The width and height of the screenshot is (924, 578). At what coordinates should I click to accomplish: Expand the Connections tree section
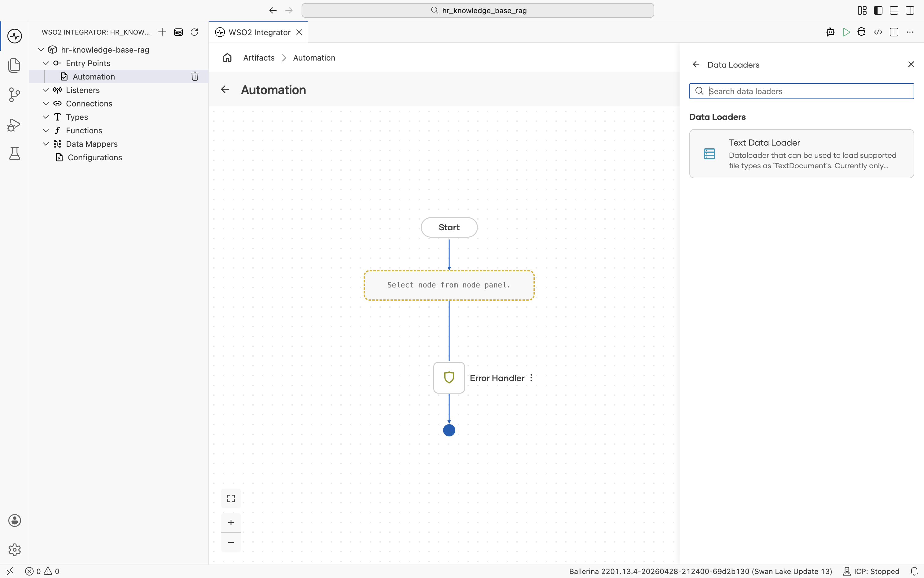pos(46,103)
